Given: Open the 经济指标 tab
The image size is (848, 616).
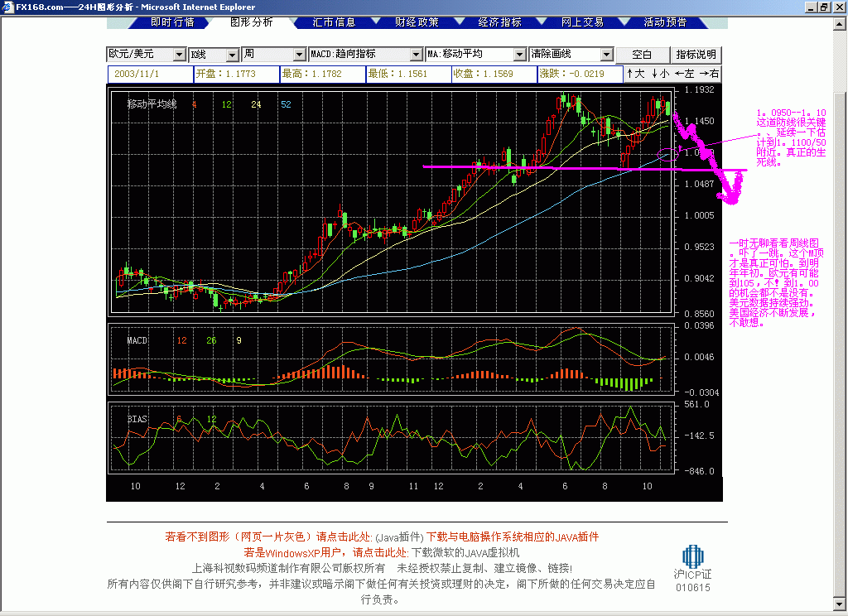Looking at the screenshot, I should 499,22.
